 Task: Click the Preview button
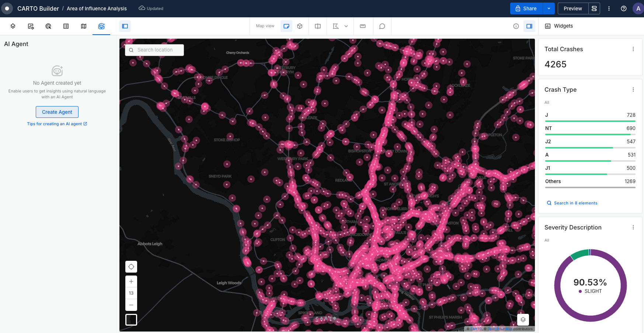pyautogui.click(x=572, y=8)
